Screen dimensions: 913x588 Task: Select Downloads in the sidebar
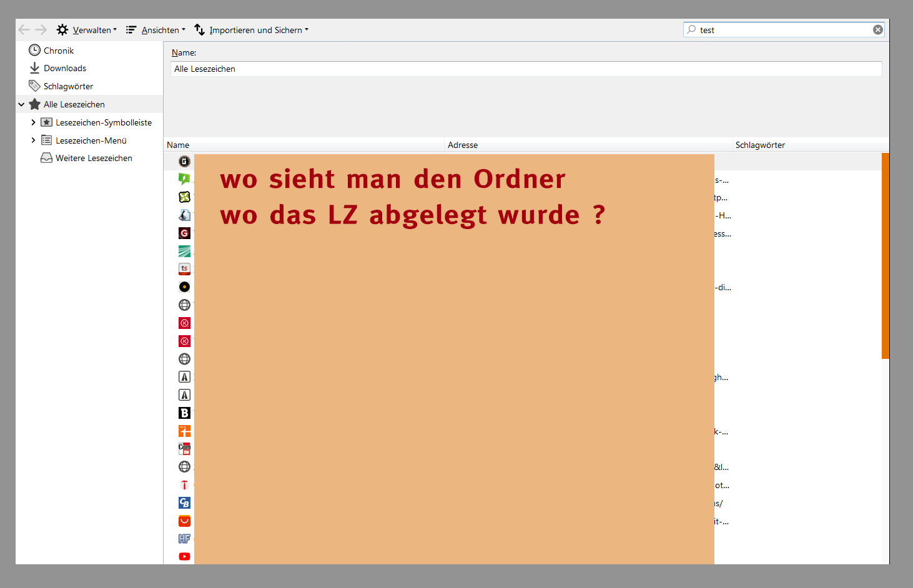(65, 68)
